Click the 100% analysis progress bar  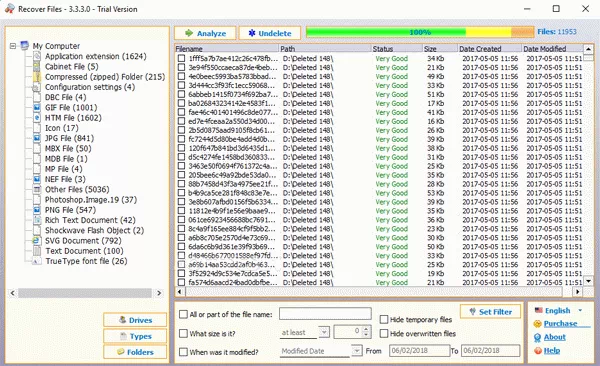click(x=420, y=33)
